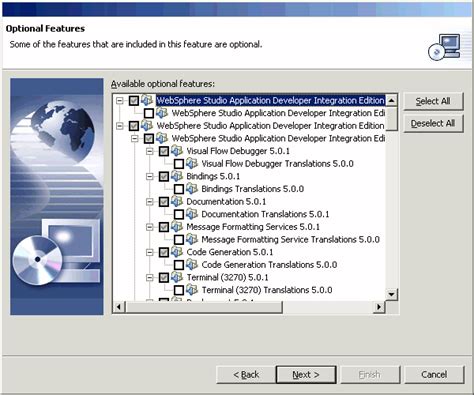
Task: Enable Code Generation Translations 5.0.0 checkbox
Action: tap(179, 265)
